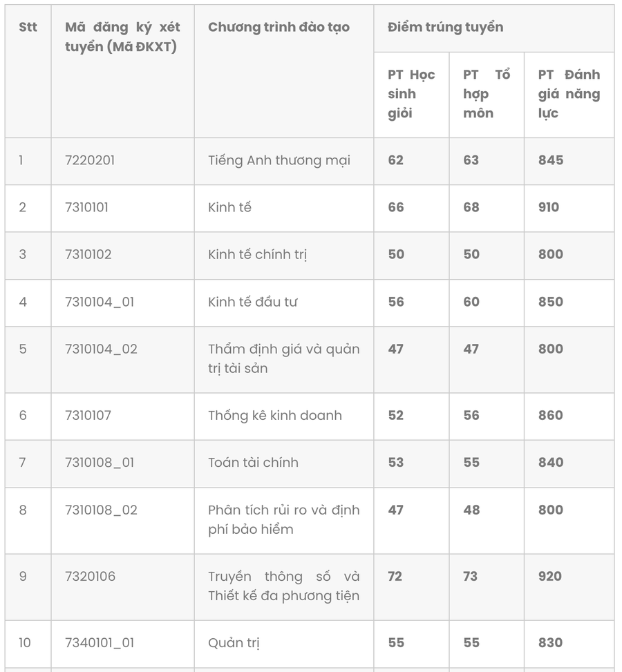Select the 910 score for Kinh tế
This screenshot has width=622, height=672.
coord(549,207)
